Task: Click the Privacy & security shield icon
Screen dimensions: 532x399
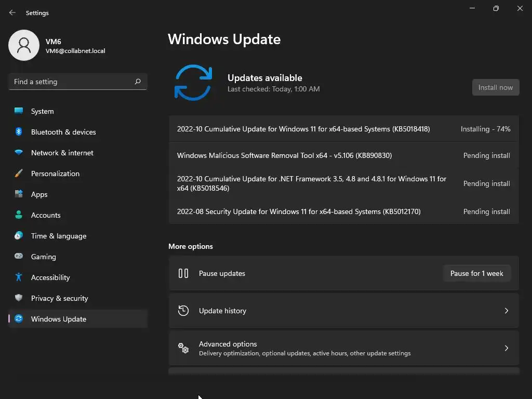Action: [19, 298]
